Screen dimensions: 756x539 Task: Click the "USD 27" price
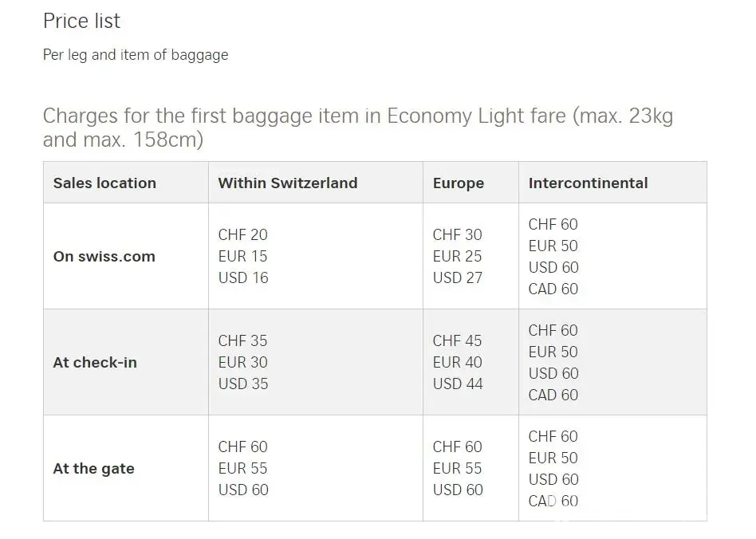point(458,278)
